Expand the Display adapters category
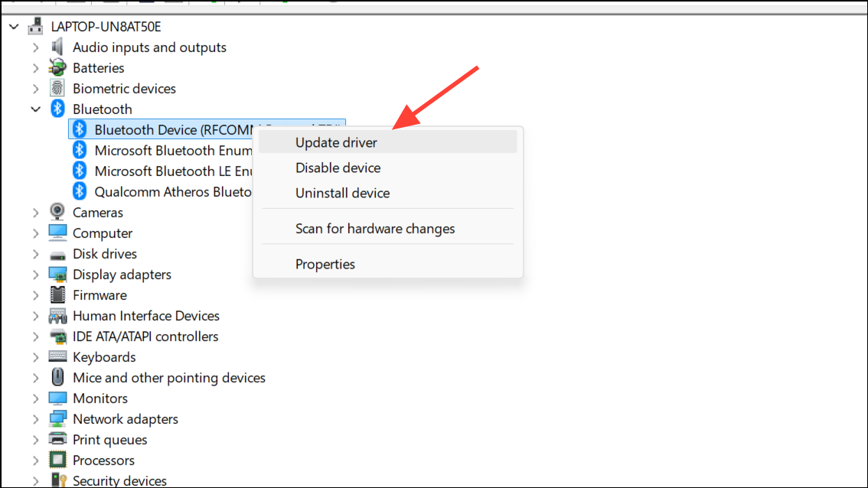Screen dimensions: 868x488 coord(35,274)
